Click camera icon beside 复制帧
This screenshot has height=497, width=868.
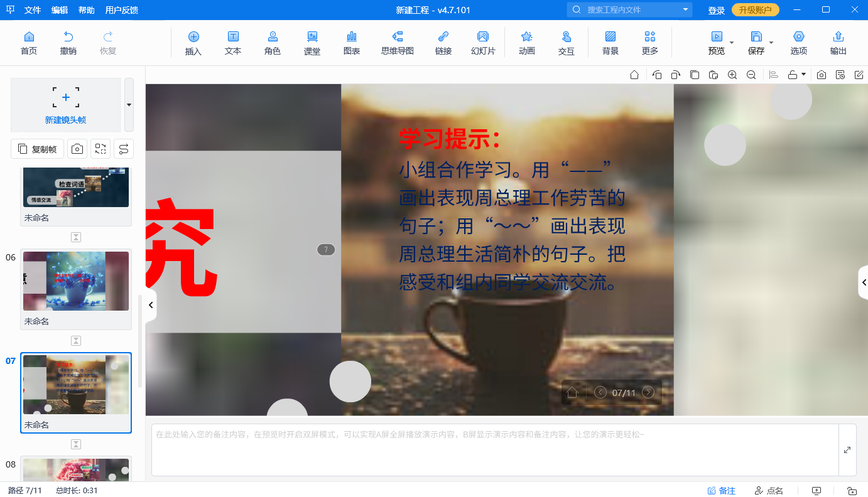pyautogui.click(x=77, y=149)
